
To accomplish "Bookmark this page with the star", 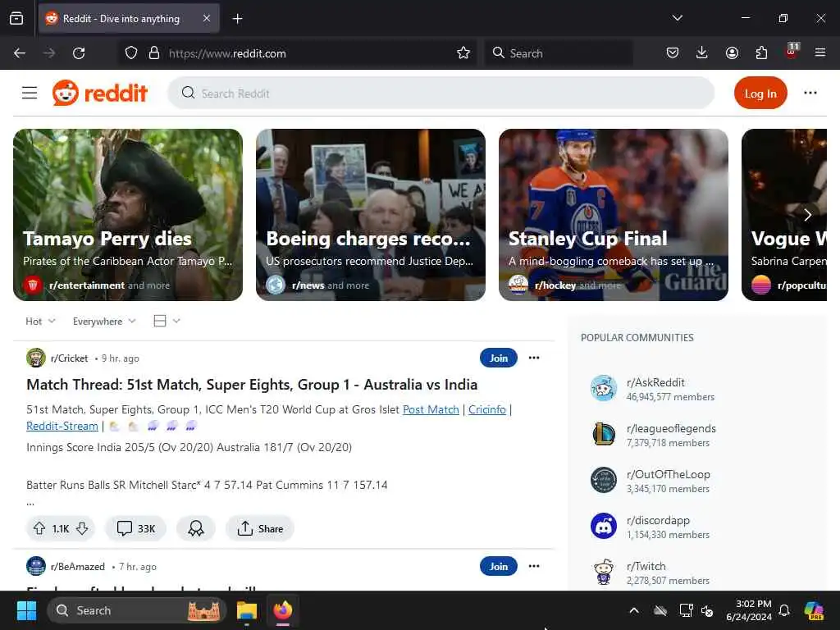I will tap(463, 53).
